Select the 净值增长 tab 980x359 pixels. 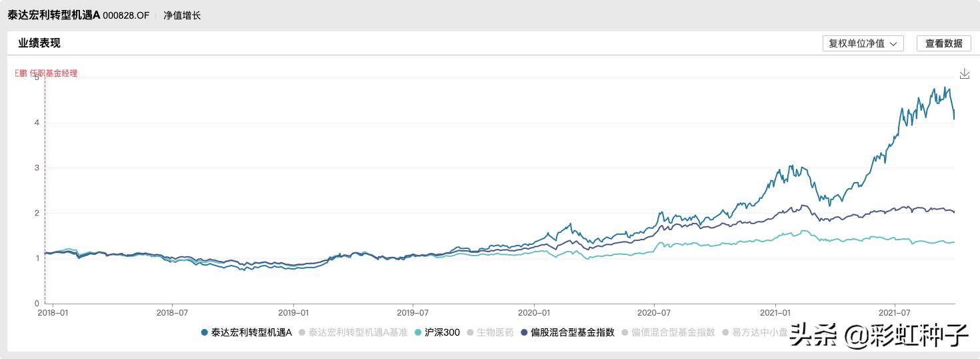[x=182, y=15]
